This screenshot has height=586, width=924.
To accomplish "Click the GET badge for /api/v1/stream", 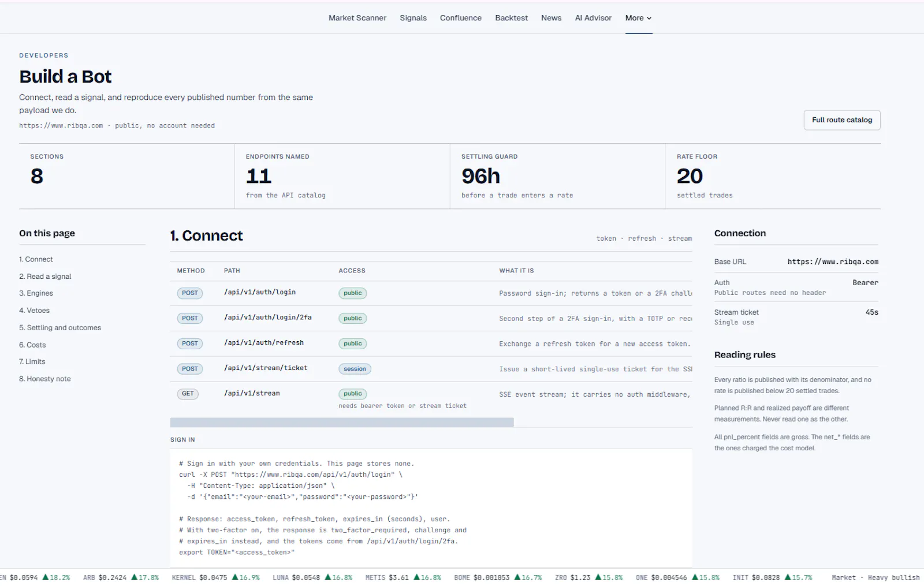I will click(x=188, y=394).
